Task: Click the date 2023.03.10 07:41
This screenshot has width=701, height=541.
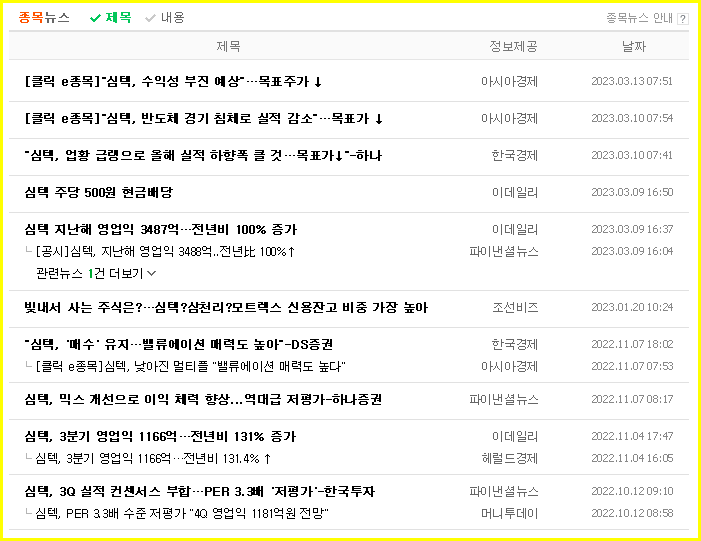Action: [x=632, y=156]
